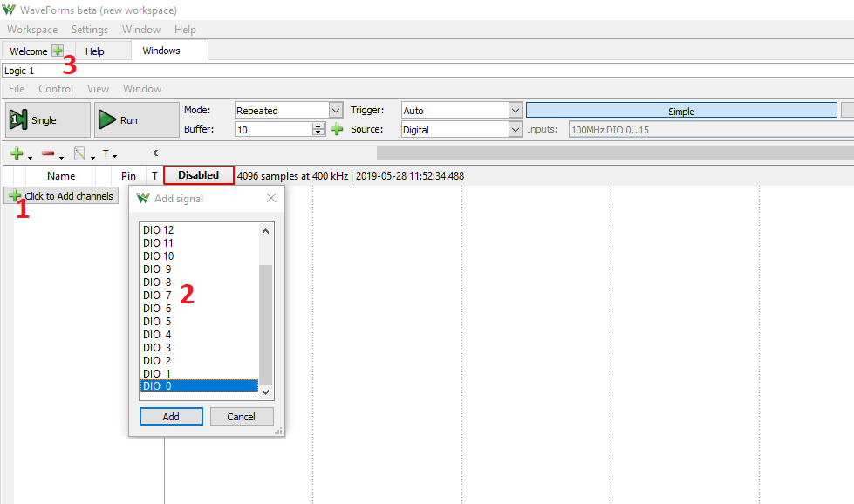This screenshot has height=504, width=854.
Task: Select DIO 7 in the signal list
Action: (200, 295)
